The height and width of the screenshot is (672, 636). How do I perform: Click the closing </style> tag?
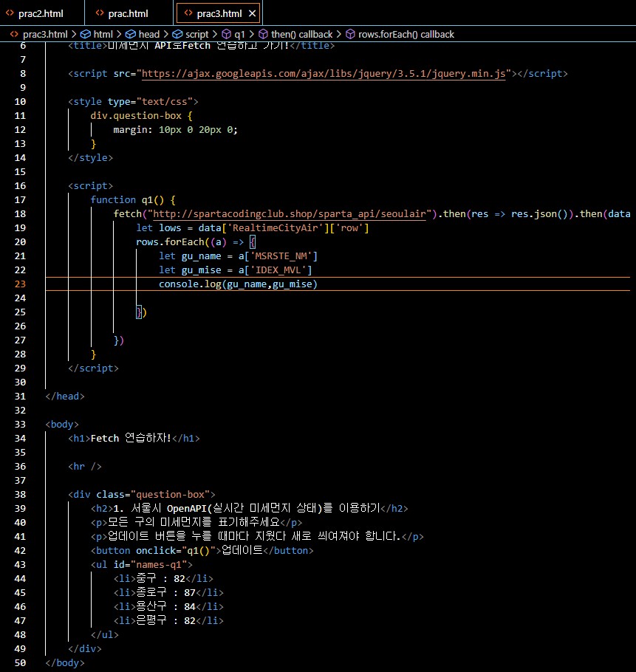[90, 158]
